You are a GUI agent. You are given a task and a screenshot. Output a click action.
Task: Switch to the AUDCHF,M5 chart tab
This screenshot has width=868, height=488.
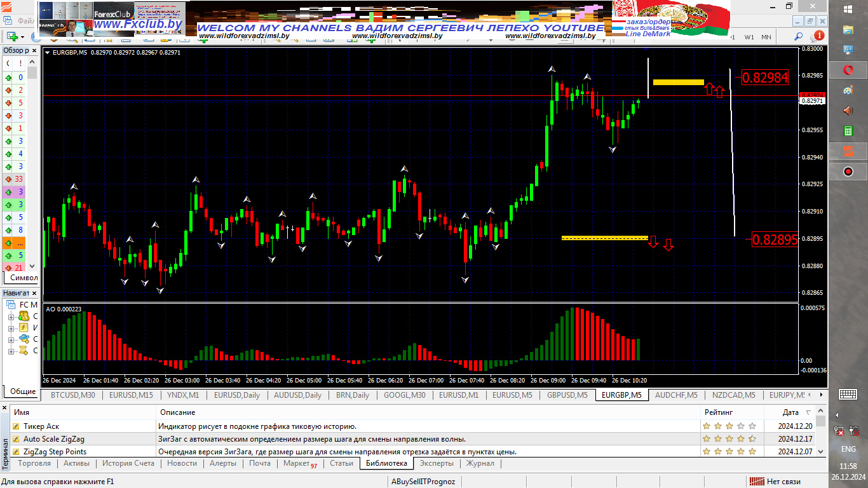676,395
